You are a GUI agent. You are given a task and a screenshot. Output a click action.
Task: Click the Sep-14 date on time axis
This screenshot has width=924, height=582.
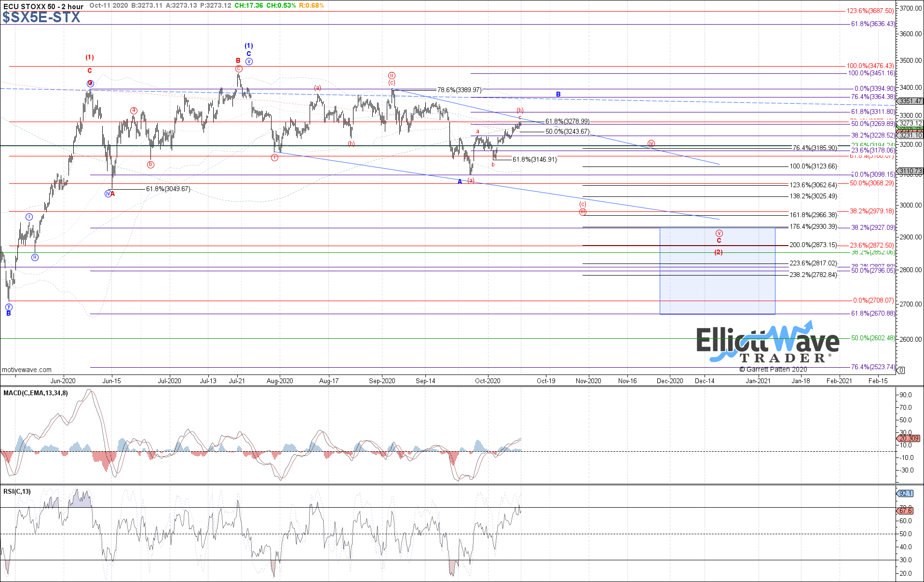tap(425, 381)
